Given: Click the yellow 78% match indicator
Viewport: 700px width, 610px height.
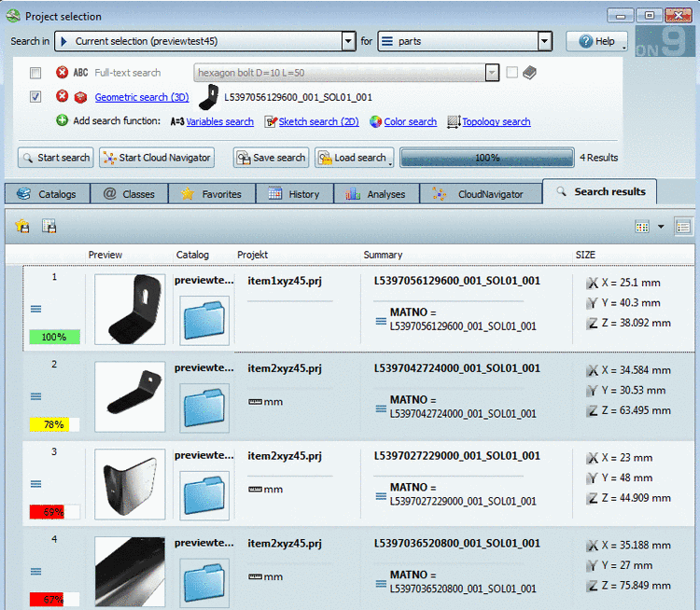Looking at the screenshot, I should pos(54,424).
